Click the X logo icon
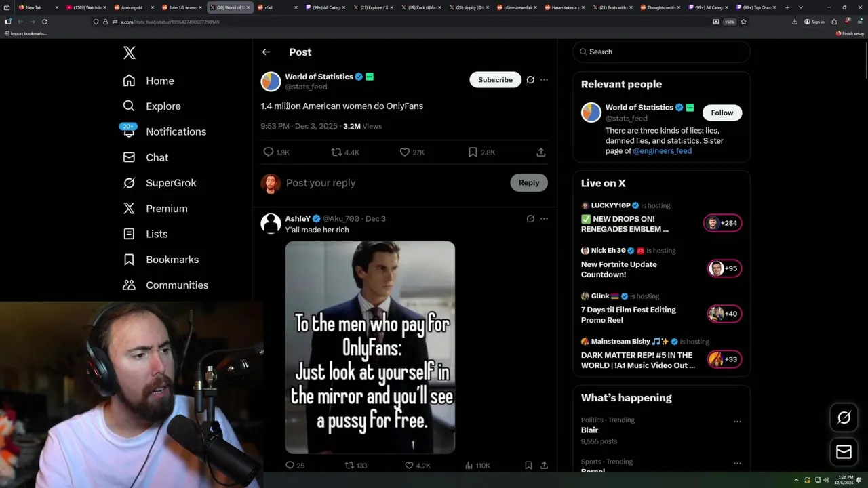Viewport: 868px width, 488px height. click(x=129, y=53)
